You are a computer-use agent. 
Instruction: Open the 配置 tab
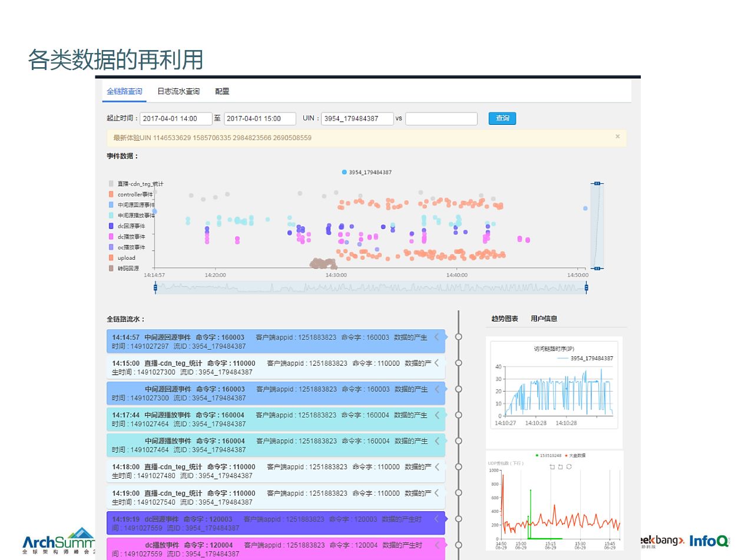point(222,91)
